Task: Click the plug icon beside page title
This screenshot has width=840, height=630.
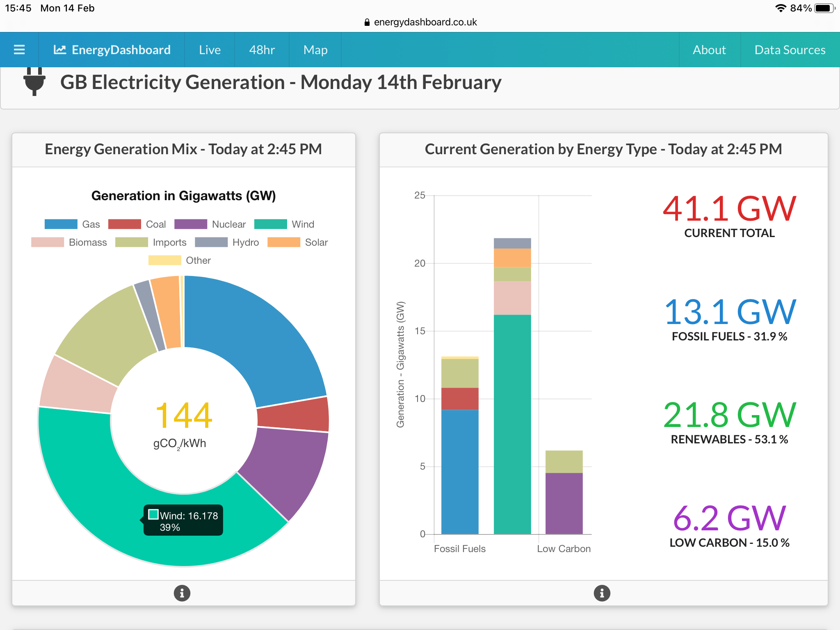Action: tap(34, 82)
